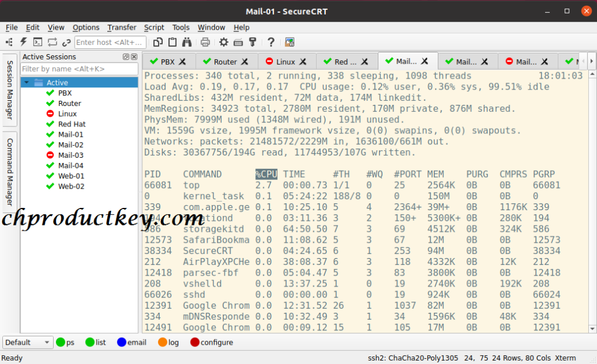The width and height of the screenshot is (597, 364).
Task: Open the Help menu
Action: click(x=241, y=27)
